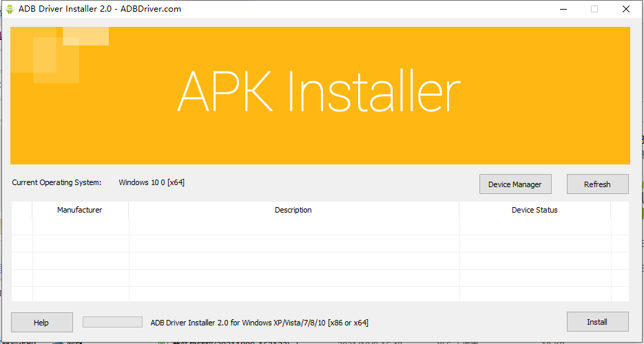644x344 pixels.
Task: Click the progress bar beside Help
Action: point(112,322)
